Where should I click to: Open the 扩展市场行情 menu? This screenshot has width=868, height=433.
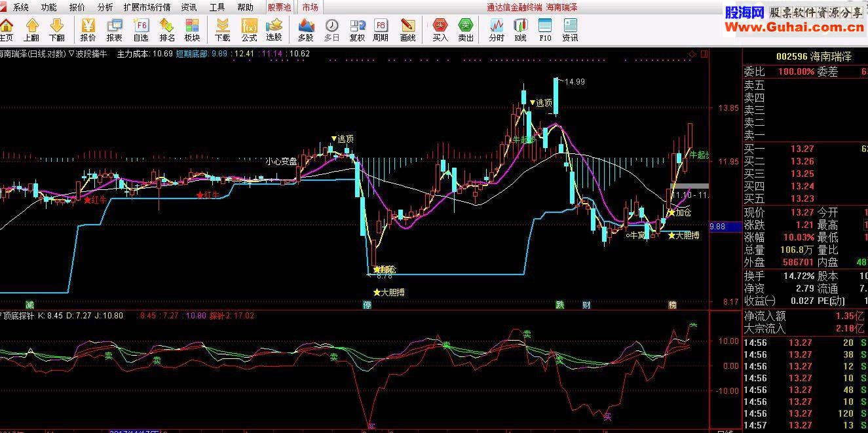point(147,8)
